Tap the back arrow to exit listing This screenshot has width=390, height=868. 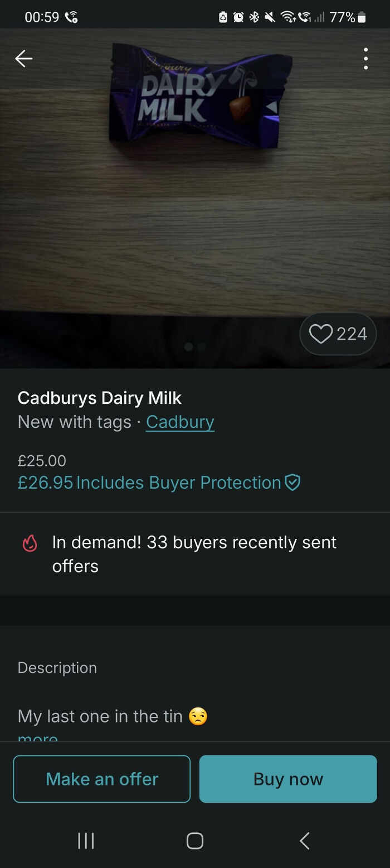(x=23, y=58)
